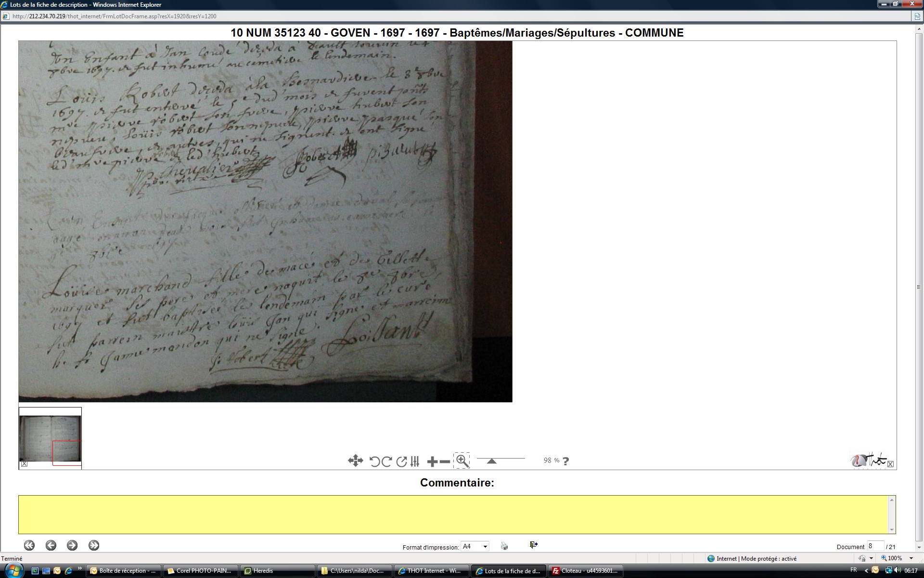This screenshot has width=924, height=578.
Task: Zoom out with the minus icon
Action: click(x=445, y=461)
